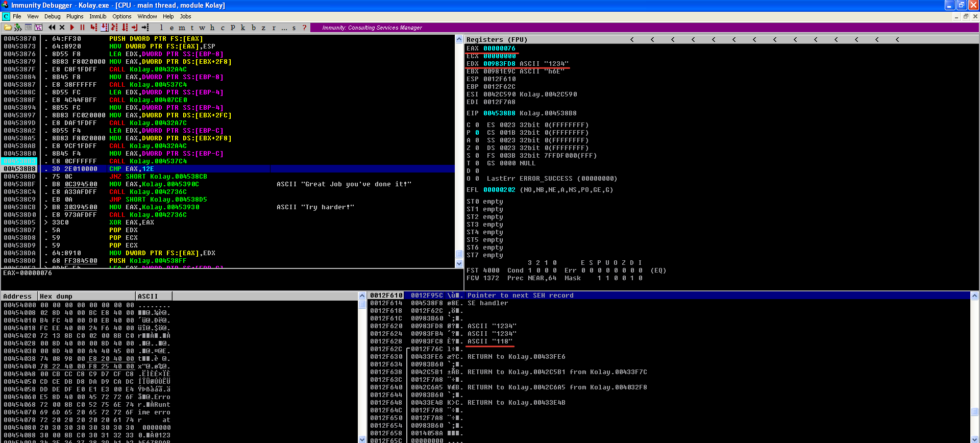Open the Python shell snake icon

tap(18, 28)
